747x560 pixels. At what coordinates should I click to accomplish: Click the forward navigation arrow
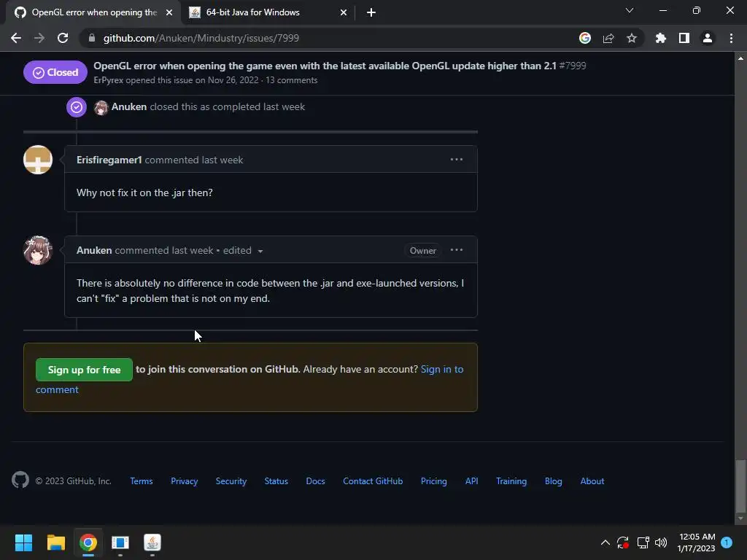39,38
